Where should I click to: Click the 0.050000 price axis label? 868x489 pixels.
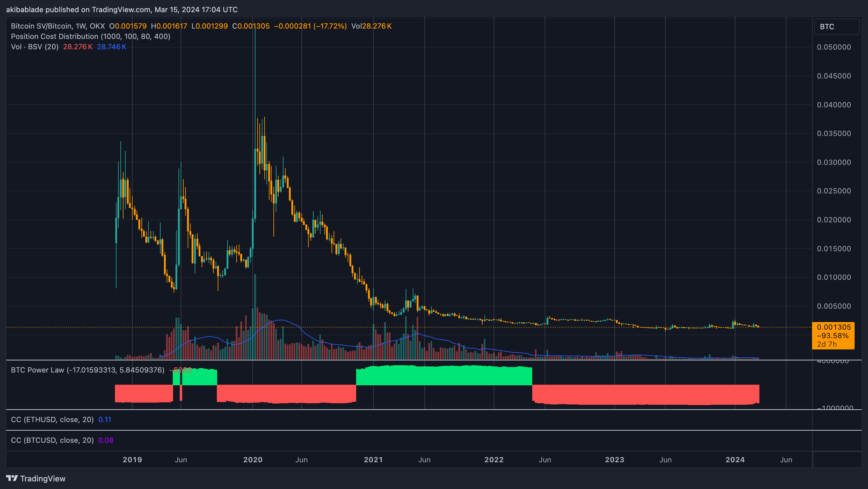(x=834, y=47)
